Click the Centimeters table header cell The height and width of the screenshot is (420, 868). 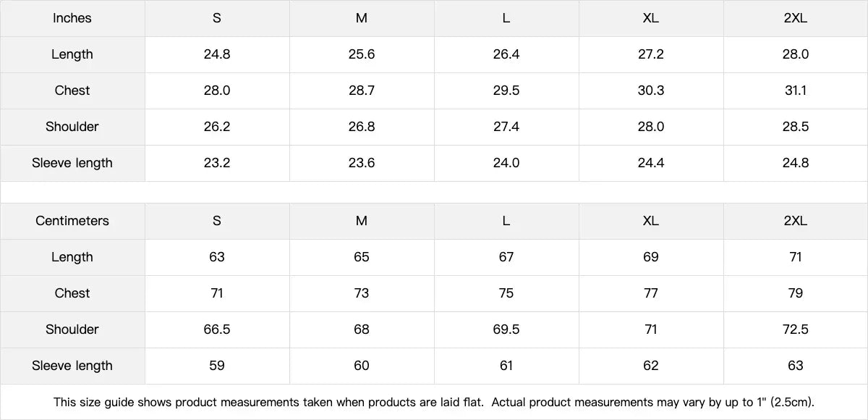point(72,221)
